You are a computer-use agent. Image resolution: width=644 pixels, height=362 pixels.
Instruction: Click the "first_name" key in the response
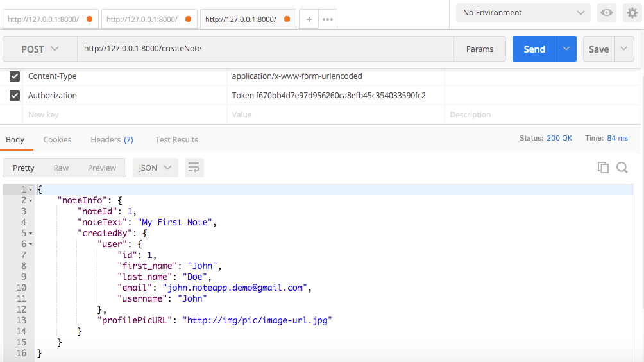(147, 266)
